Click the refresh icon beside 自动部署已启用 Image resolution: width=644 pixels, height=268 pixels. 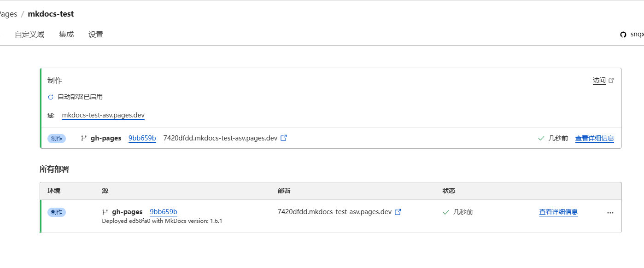click(51, 97)
